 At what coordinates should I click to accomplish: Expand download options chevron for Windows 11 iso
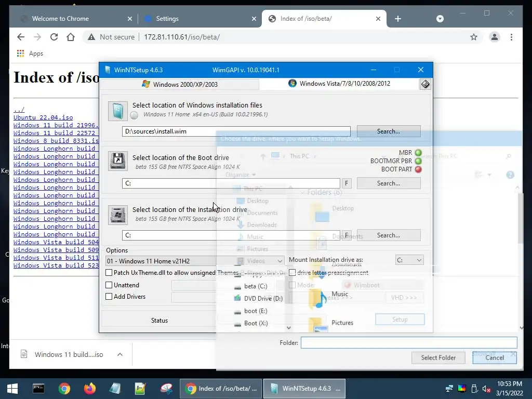click(x=120, y=354)
